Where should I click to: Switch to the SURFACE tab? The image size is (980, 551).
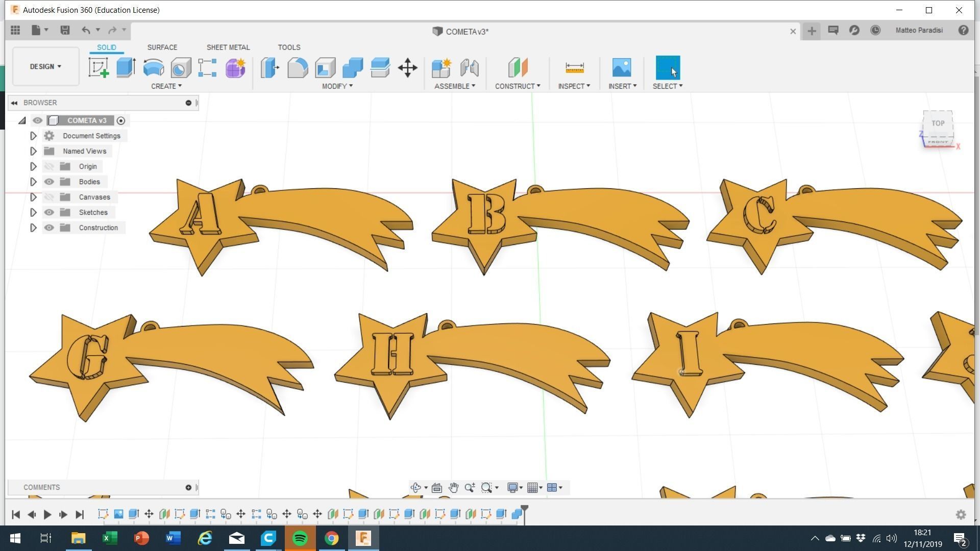point(162,47)
